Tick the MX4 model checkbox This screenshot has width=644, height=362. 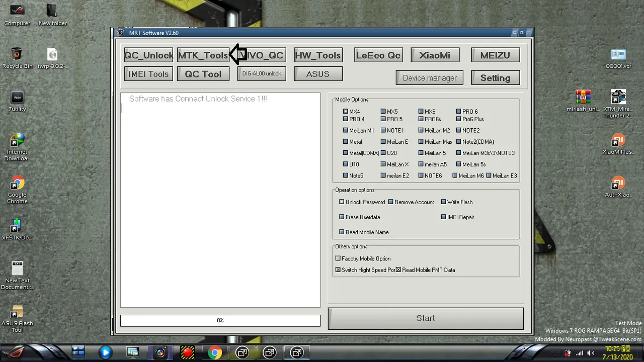click(x=346, y=112)
